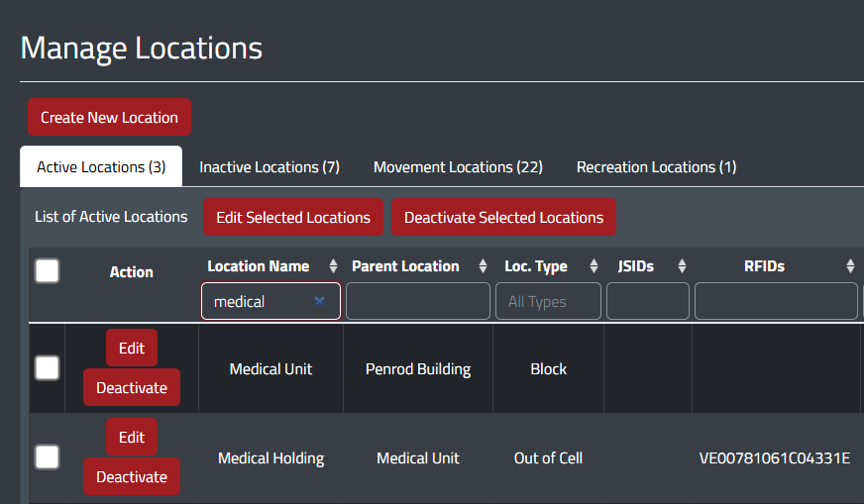This screenshot has width=864, height=504.
Task: Select Medical Unit name cell in first row
Action: (271, 369)
